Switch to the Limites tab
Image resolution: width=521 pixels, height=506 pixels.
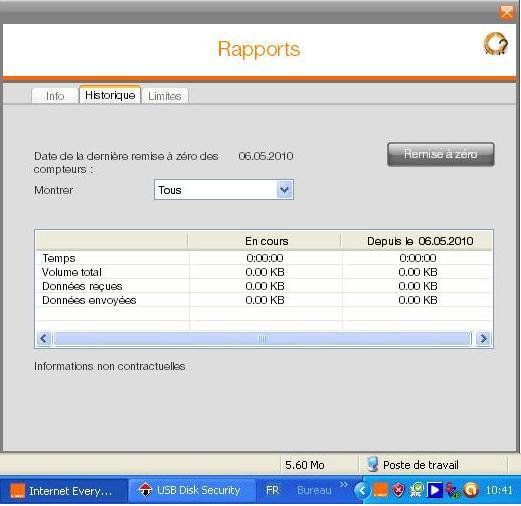(x=165, y=96)
